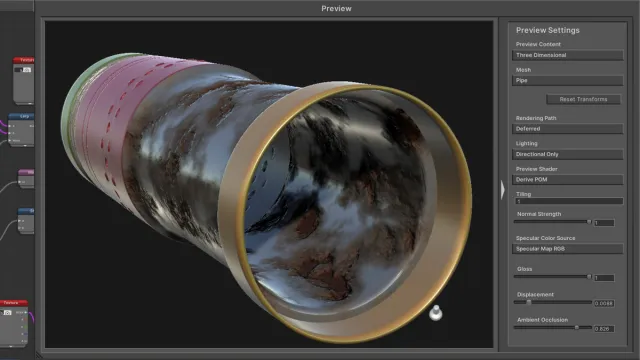Click the light icon in the 3D viewport
The width and height of the screenshot is (640, 360).
coord(436,312)
